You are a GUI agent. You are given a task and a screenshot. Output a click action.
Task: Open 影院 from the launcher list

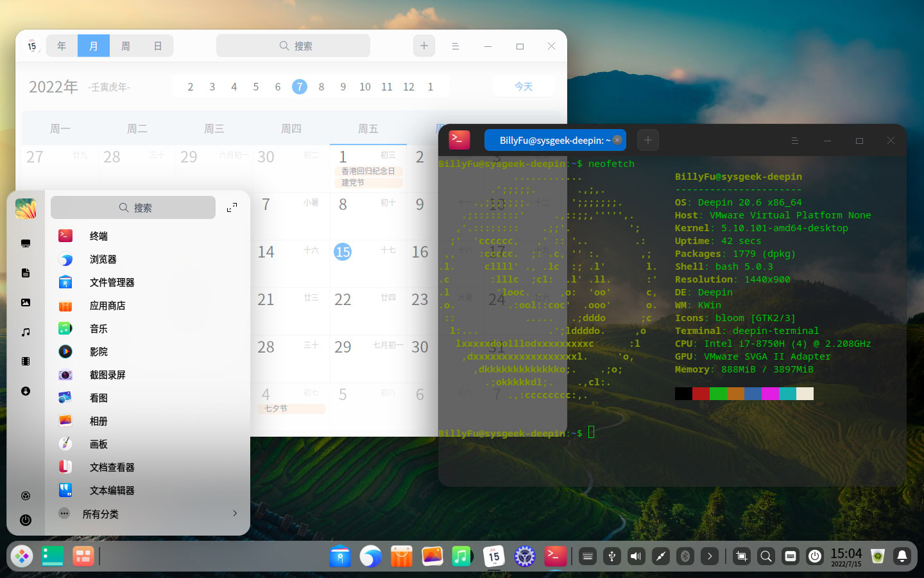click(x=147, y=352)
